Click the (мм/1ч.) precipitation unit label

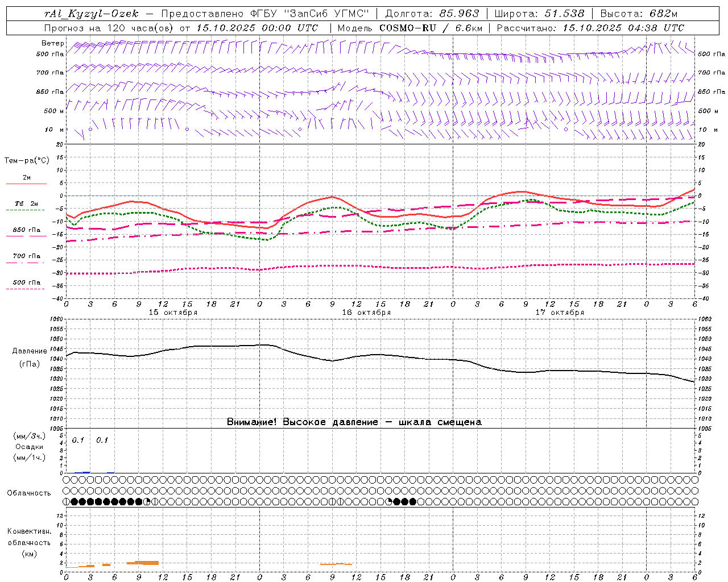[29, 458]
